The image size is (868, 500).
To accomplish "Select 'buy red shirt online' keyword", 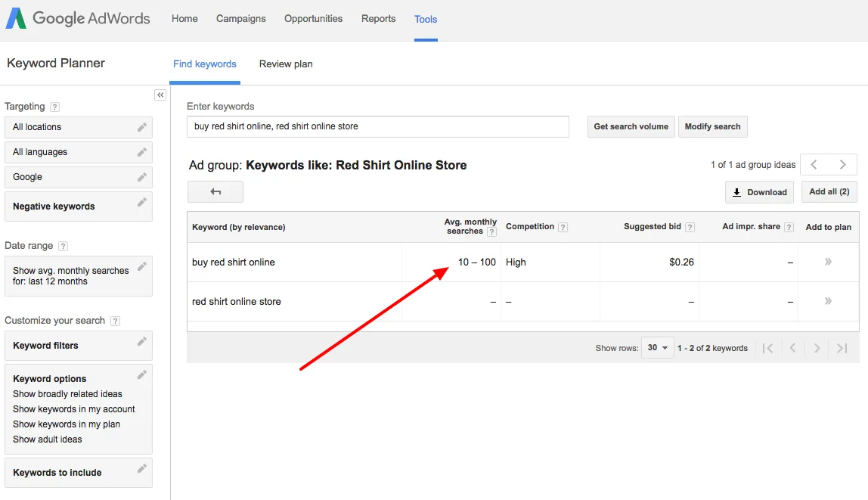I will pyautogui.click(x=234, y=262).
